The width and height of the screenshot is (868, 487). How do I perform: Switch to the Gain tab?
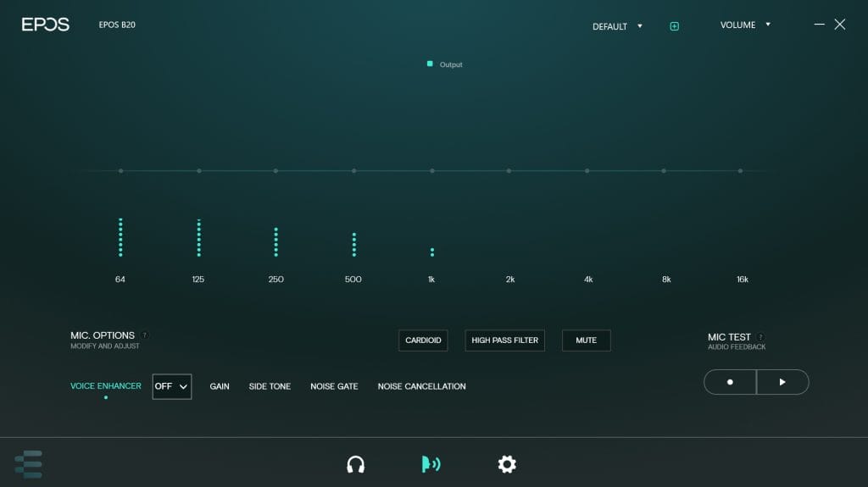220,386
